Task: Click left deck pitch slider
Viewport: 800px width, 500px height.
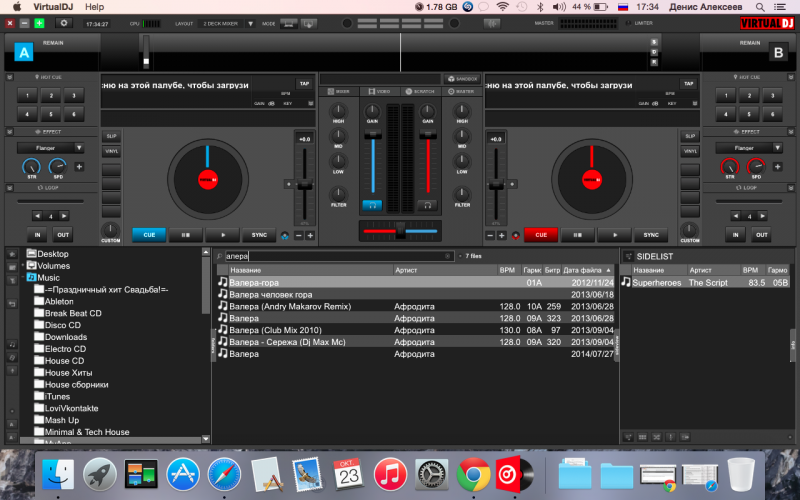Action: (x=305, y=185)
